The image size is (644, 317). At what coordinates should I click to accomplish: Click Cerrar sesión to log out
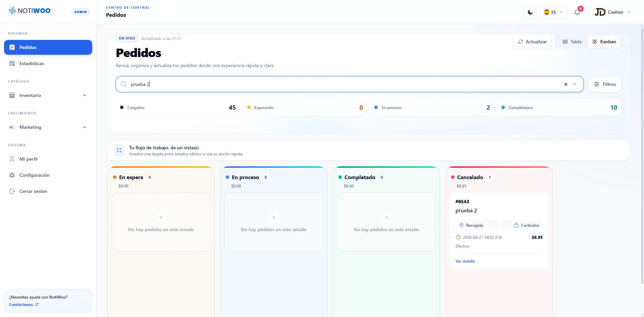[48, 191]
